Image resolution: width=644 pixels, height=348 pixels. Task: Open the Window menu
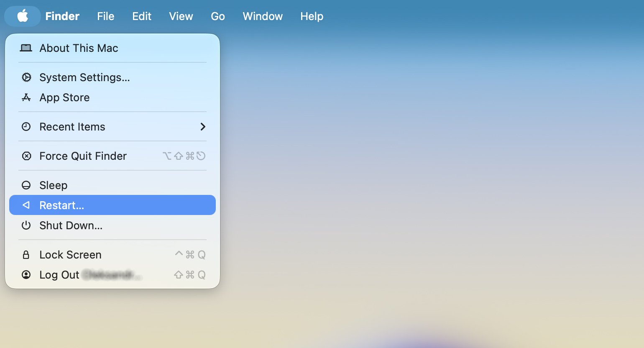[263, 16]
